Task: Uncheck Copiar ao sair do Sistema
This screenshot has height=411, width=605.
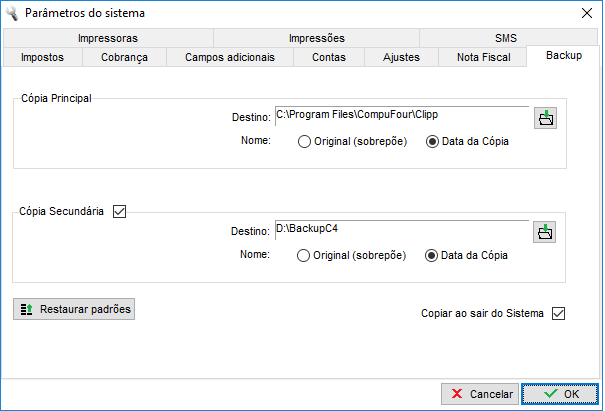Action: click(558, 313)
